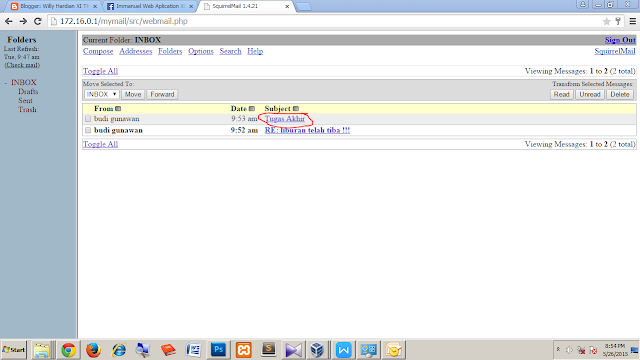
Task: Open the Tugas Akhir message
Action: click(284, 119)
